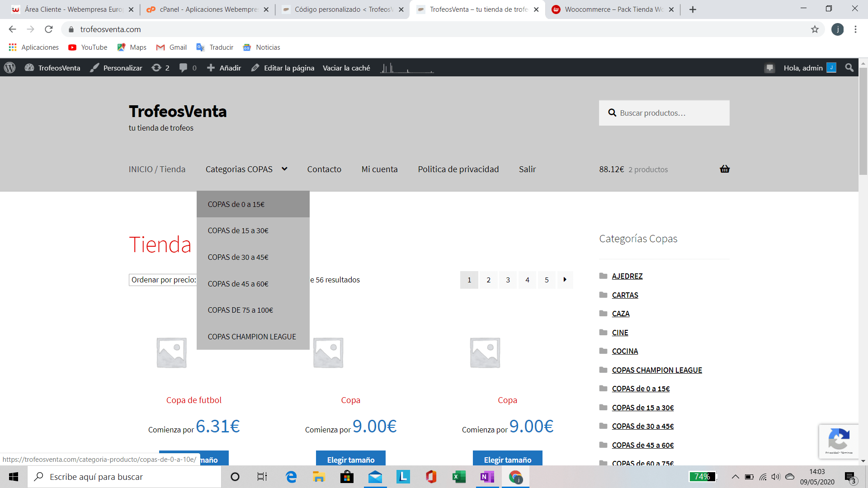Open the Gmail bookmark

coord(171,47)
